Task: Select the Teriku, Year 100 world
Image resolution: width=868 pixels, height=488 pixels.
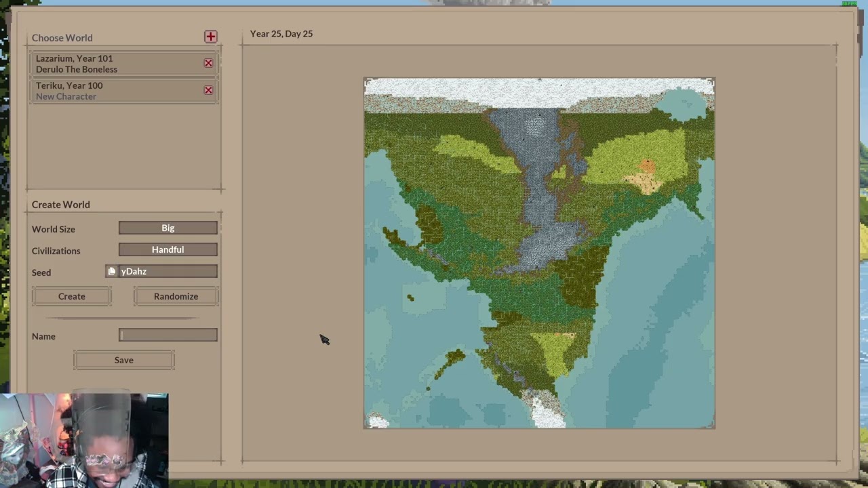Action: 123,91
